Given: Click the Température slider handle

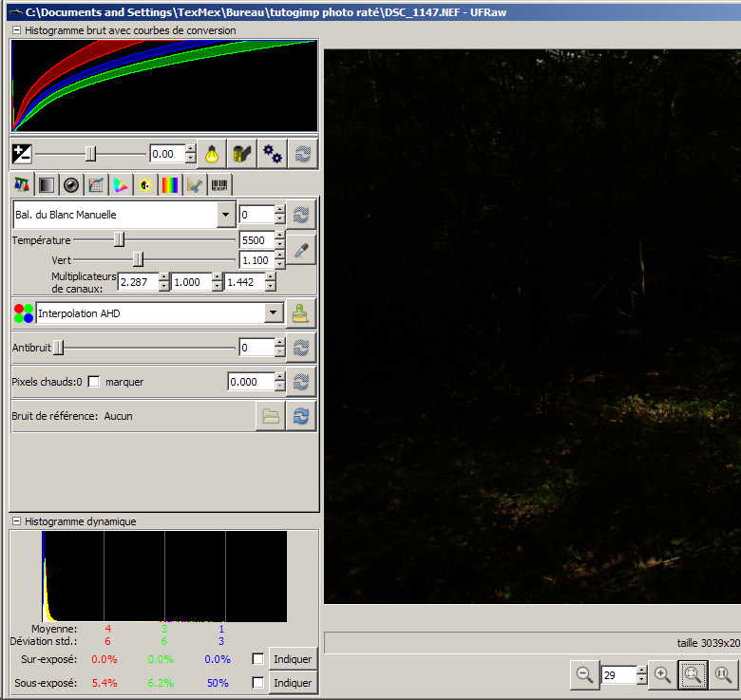Looking at the screenshot, I should (119, 240).
